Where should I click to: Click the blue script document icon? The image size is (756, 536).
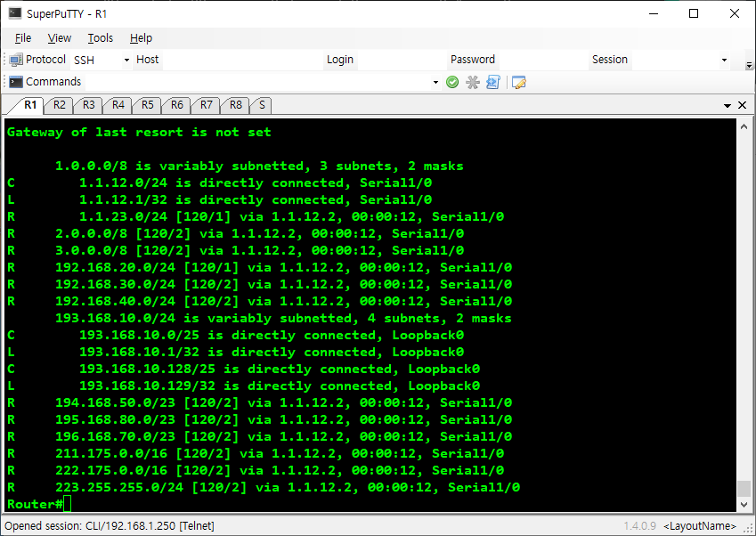click(493, 83)
